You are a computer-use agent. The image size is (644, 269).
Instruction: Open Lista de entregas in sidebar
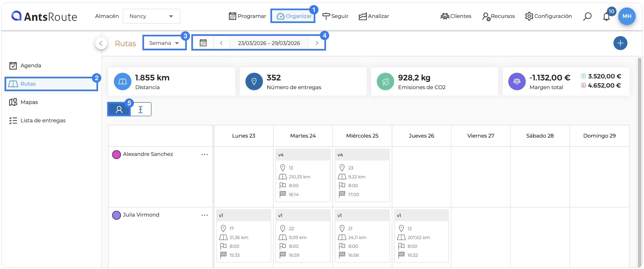[x=37, y=121]
